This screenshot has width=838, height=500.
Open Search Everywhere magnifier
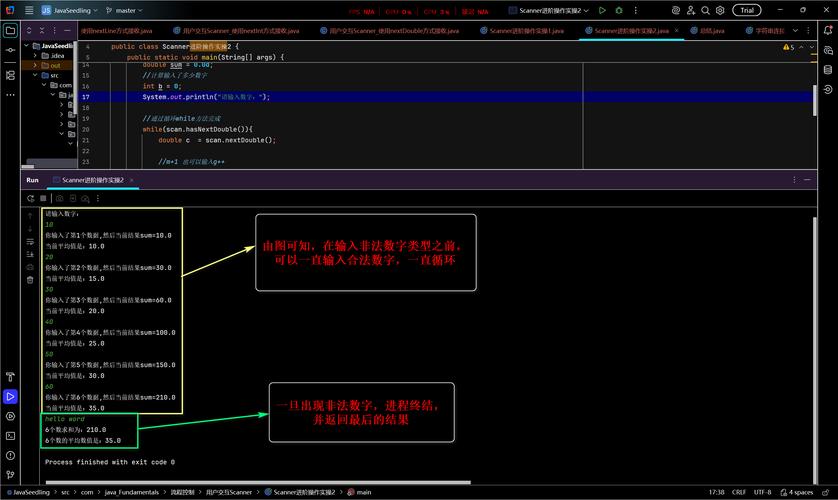pyautogui.click(x=705, y=10)
